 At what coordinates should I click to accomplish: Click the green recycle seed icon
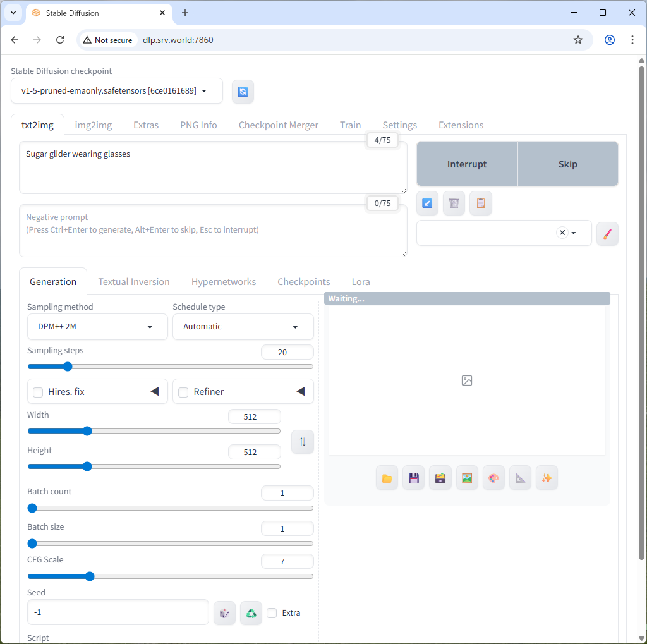(x=251, y=612)
